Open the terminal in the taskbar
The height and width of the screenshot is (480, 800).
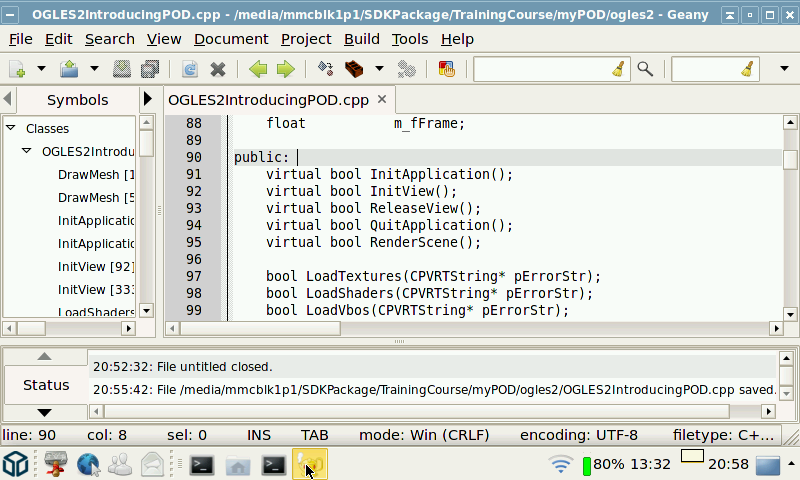[x=202, y=464]
